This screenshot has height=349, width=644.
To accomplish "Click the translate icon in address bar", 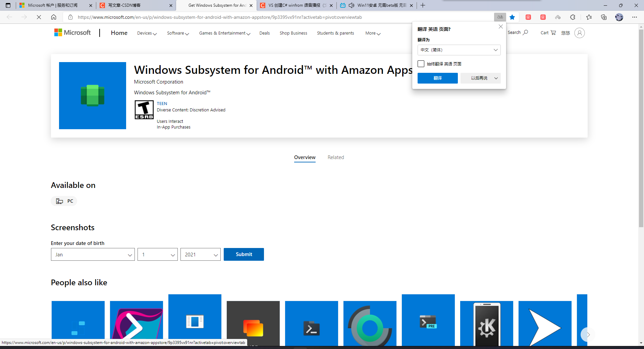I will [x=500, y=17].
